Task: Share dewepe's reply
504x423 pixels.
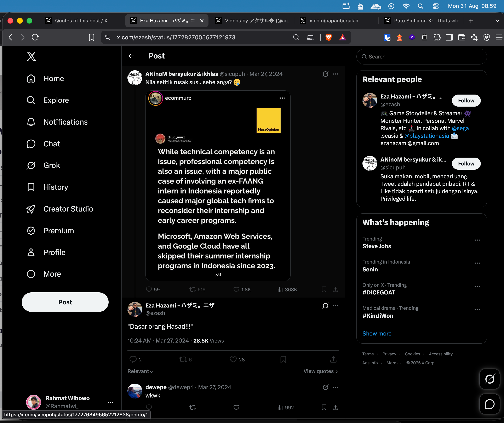Action: (x=336, y=407)
